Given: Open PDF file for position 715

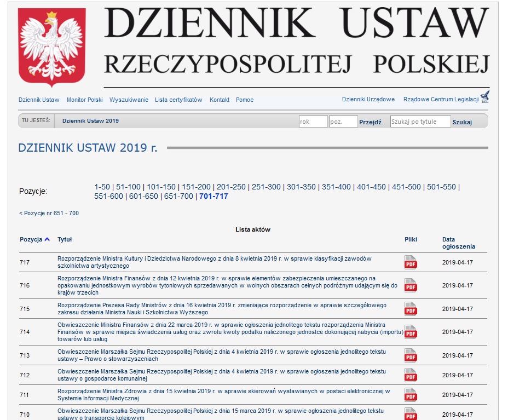Looking at the screenshot, I should (x=411, y=309).
